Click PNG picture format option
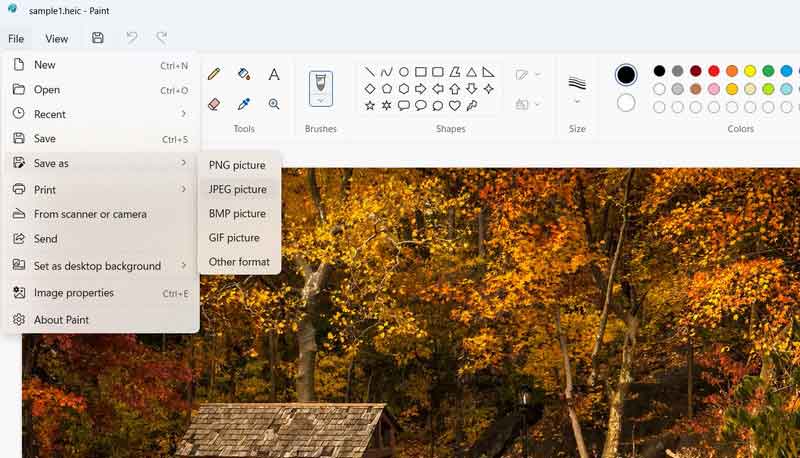The width and height of the screenshot is (800, 458). pos(237,165)
